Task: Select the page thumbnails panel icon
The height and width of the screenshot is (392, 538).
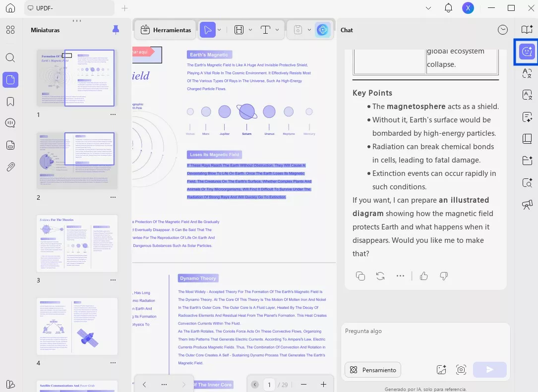Action: [x=10, y=80]
